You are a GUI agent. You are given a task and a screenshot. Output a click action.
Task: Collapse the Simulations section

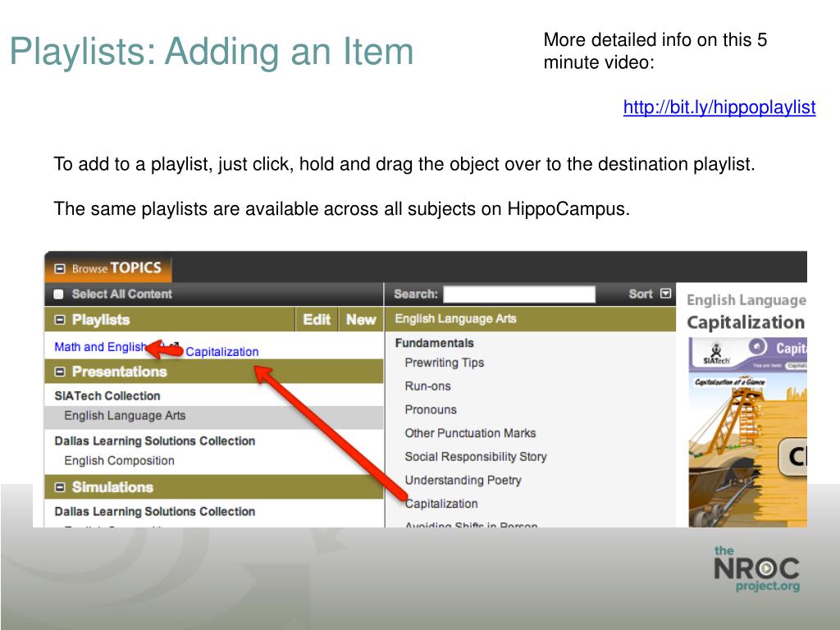click(x=60, y=487)
